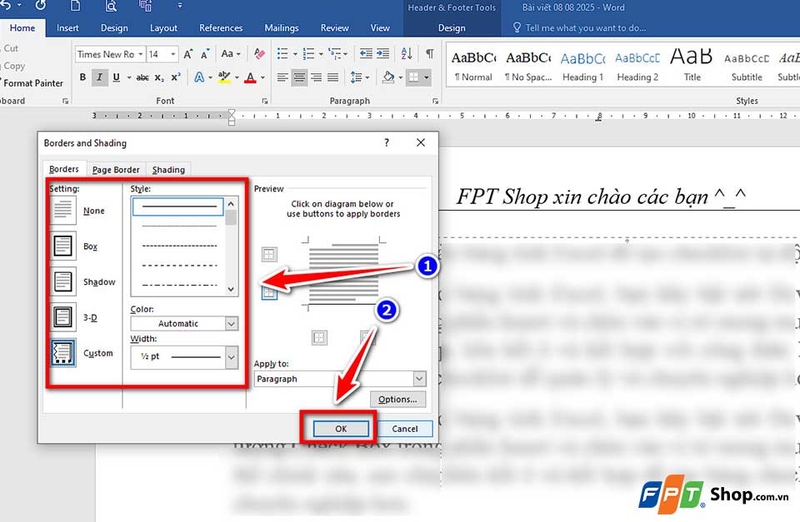The height and width of the screenshot is (522, 800).
Task: Confirm with the OK button
Action: pos(341,429)
